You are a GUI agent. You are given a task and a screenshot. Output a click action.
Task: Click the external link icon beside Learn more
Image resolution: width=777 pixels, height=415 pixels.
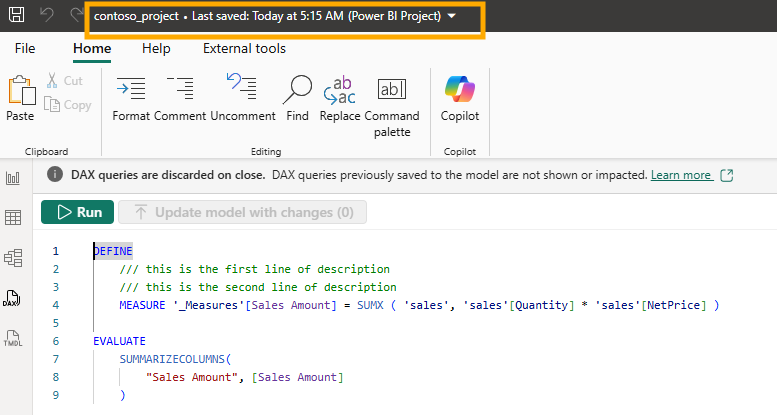(726, 175)
